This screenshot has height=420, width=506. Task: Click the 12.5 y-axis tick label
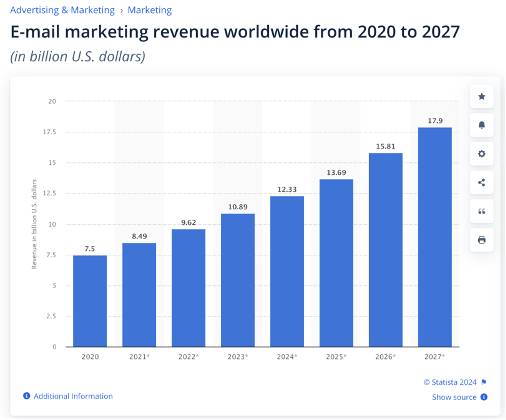(x=50, y=193)
